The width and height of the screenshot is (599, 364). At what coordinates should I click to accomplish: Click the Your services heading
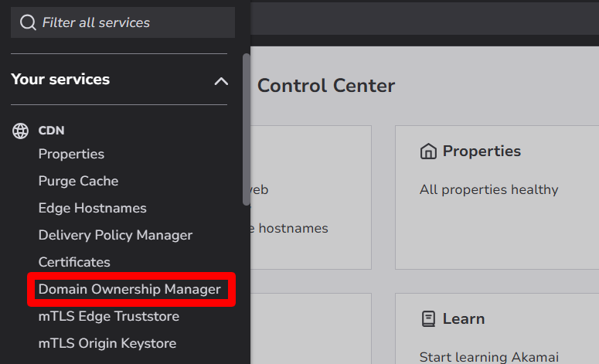[60, 80]
